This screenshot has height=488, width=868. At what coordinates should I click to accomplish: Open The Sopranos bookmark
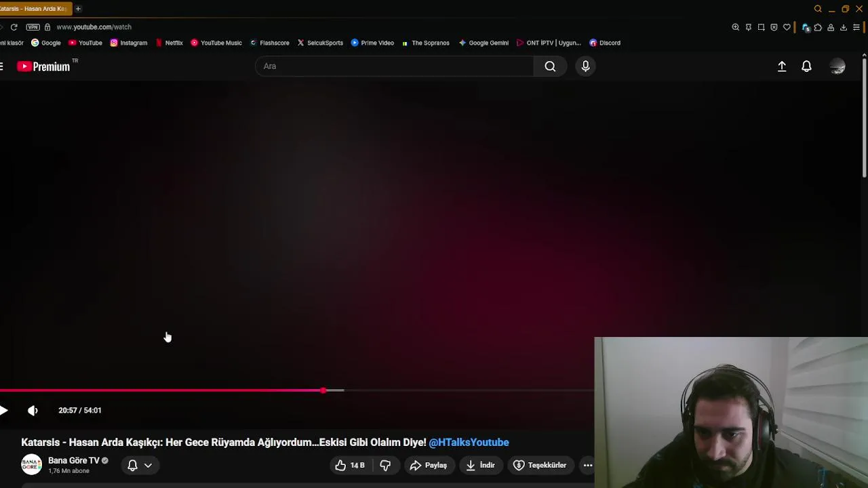pos(425,43)
